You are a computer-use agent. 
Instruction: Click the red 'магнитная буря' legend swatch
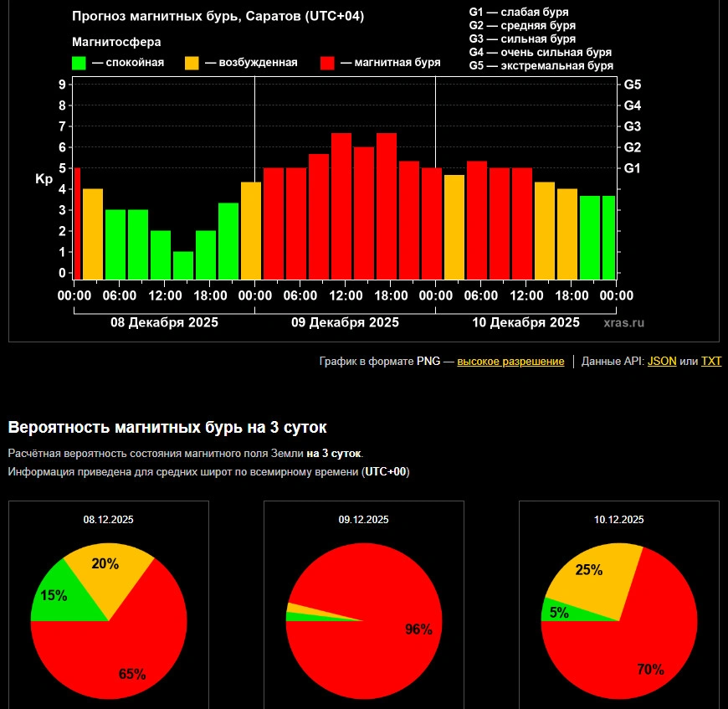[x=328, y=63]
